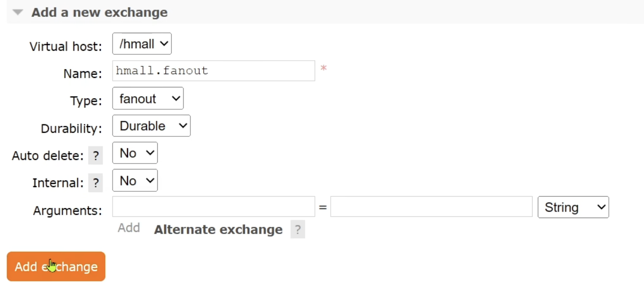The width and height of the screenshot is (644, 291).
Task: Click the Name input containing hmall.fanout
Action: click(x=213, y=71)
